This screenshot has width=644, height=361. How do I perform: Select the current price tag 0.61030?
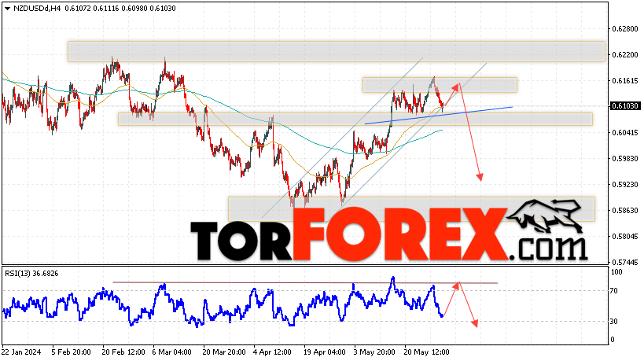(x=625, y=106)
